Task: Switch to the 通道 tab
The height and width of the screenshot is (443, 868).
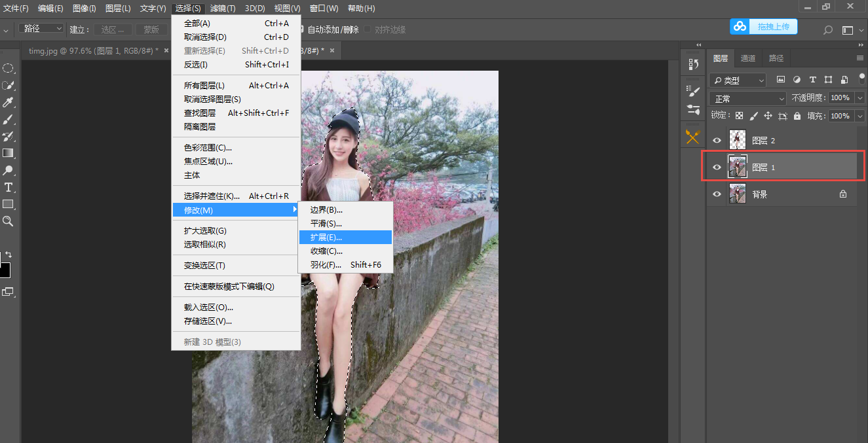Action: (747, 58)
